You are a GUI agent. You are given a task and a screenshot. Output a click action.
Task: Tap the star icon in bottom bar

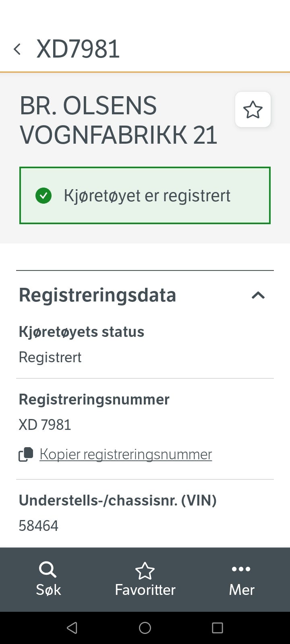point(145,571)
